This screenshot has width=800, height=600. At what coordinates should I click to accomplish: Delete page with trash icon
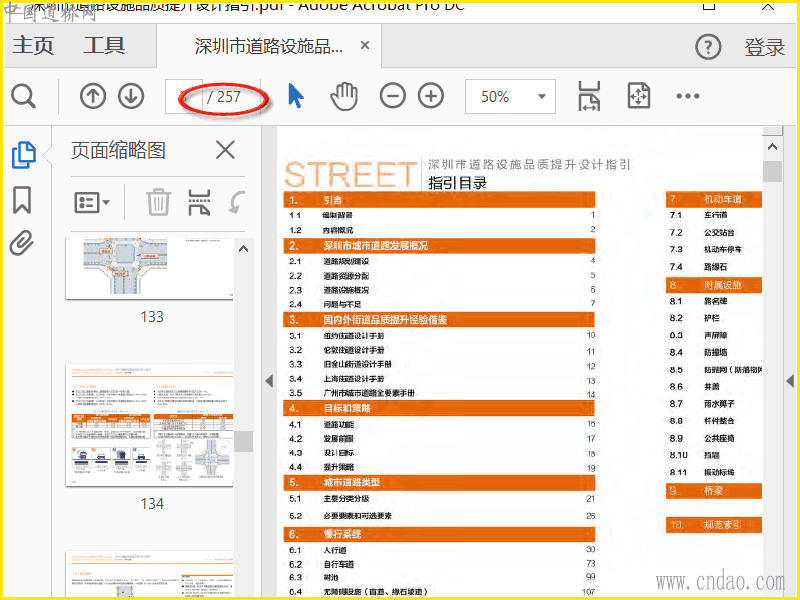[x=158, y=202]
